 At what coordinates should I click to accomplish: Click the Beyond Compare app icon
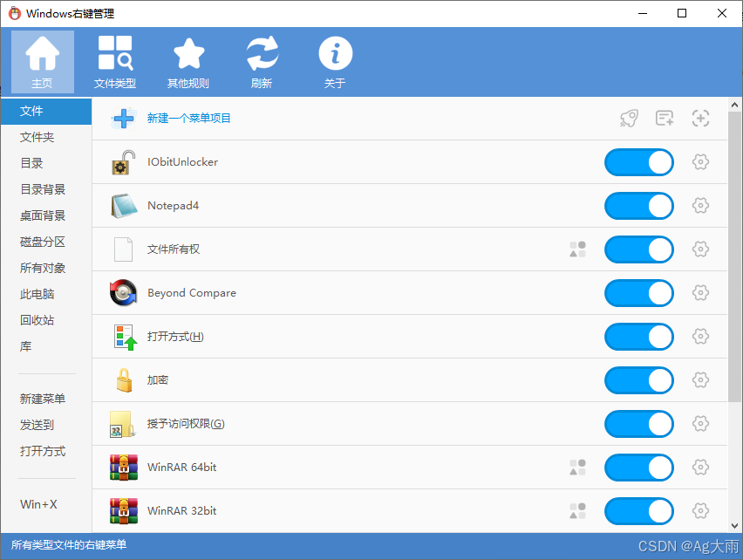click(x=123, y=293)
